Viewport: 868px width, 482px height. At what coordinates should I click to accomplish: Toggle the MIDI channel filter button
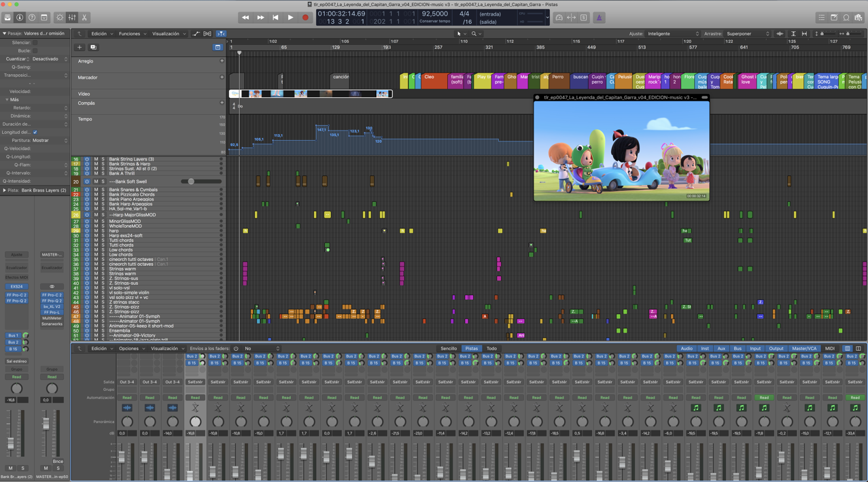(830, 349)
